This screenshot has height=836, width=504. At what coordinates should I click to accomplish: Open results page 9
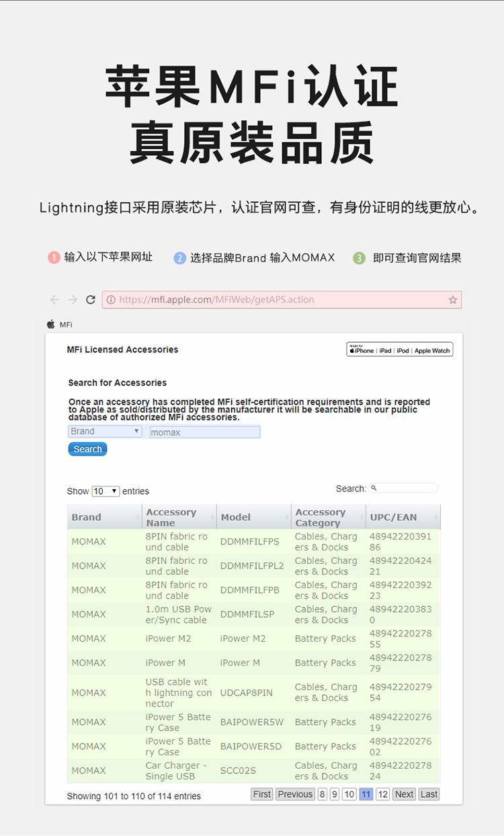(335, 794)
